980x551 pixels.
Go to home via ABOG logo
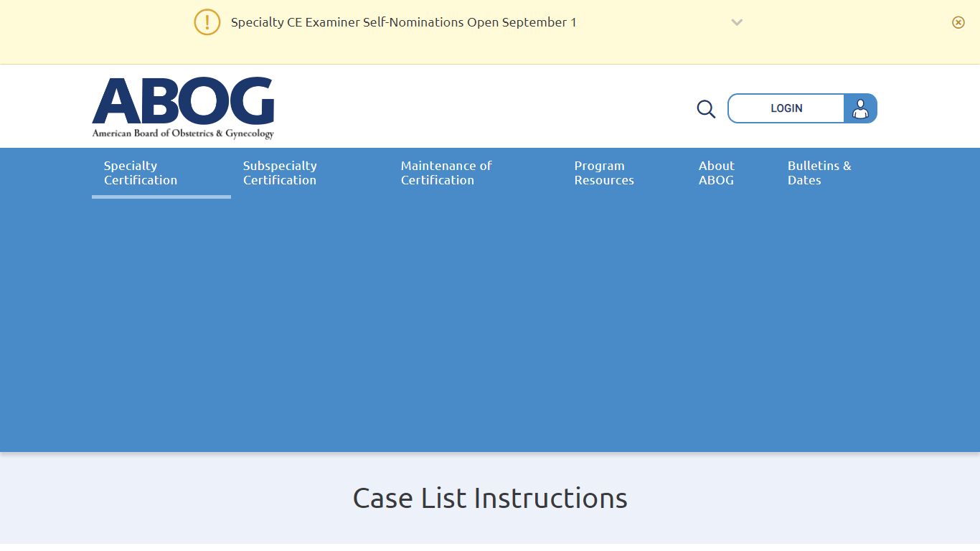(183, 108)
